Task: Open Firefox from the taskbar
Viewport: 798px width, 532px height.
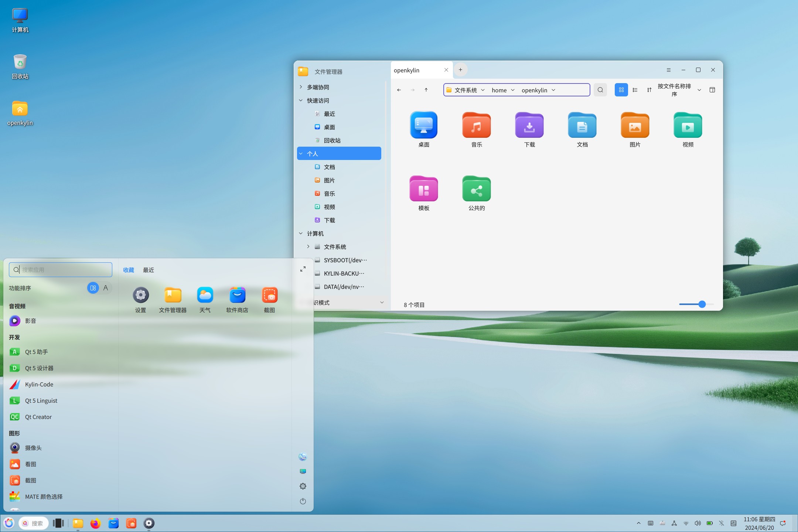Action: tap(95, 523)
